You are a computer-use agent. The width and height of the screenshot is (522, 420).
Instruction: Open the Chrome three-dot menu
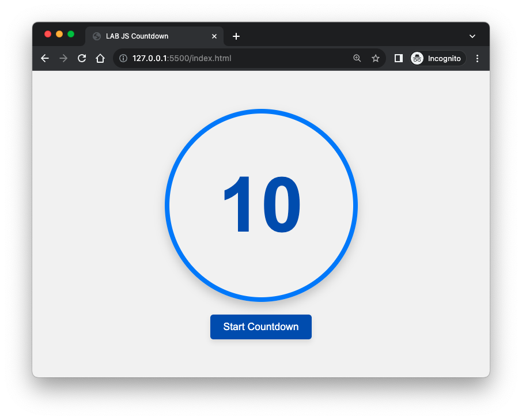(477, 58)
